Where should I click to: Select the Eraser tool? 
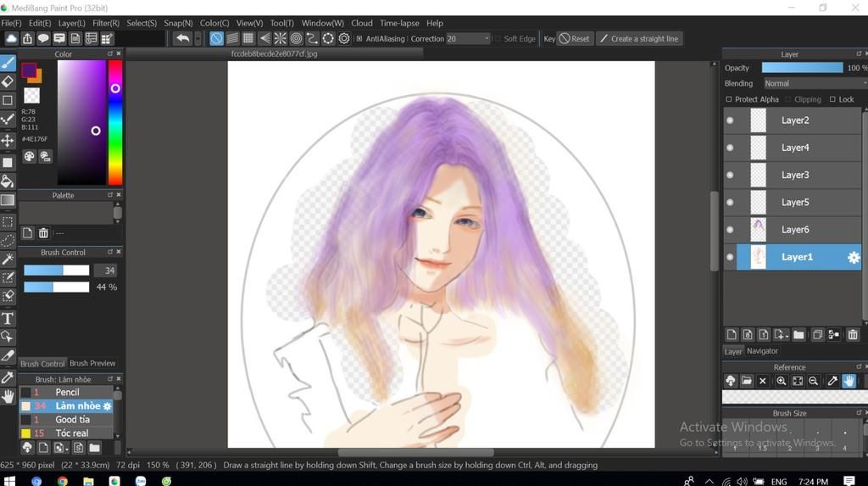point(8,81)
